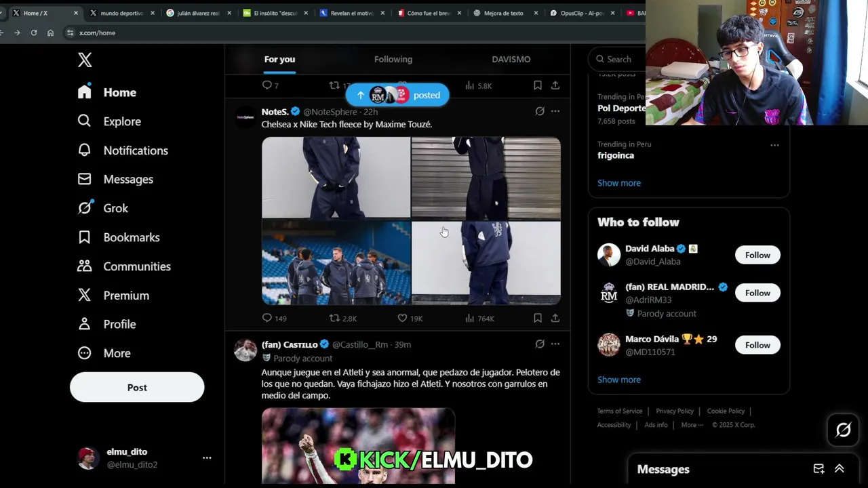Image resolution: width=868 pixels, height=488 pixels.
Task: Open trending topic frigoinca
Action: (616, 155)
